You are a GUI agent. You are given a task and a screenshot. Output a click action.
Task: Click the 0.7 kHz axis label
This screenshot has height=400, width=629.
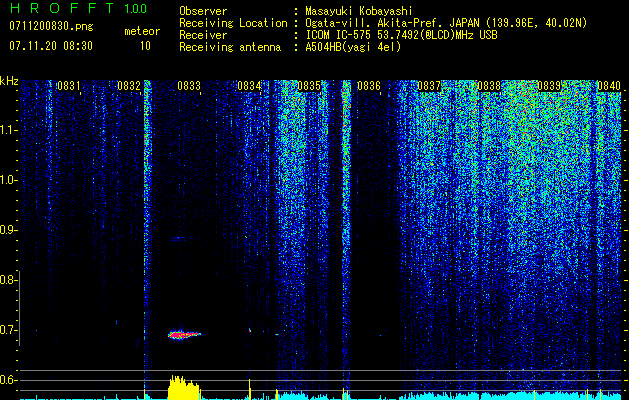(x=8, y=330)
